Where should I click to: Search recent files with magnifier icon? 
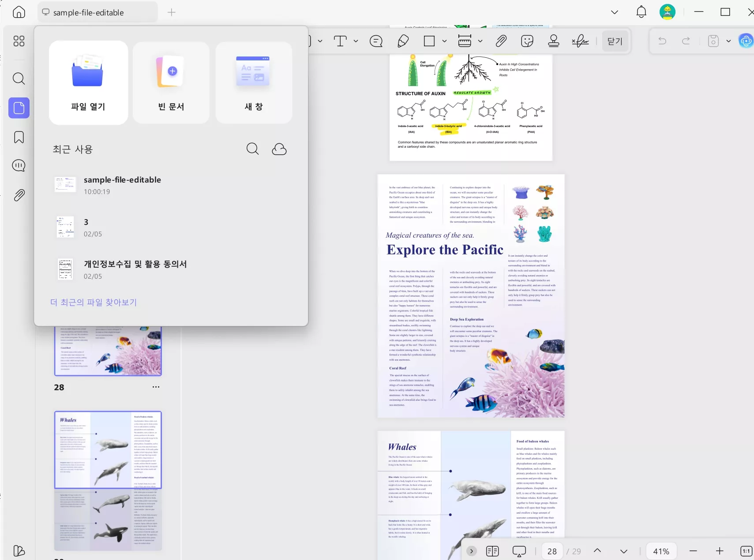pos(252,149)
